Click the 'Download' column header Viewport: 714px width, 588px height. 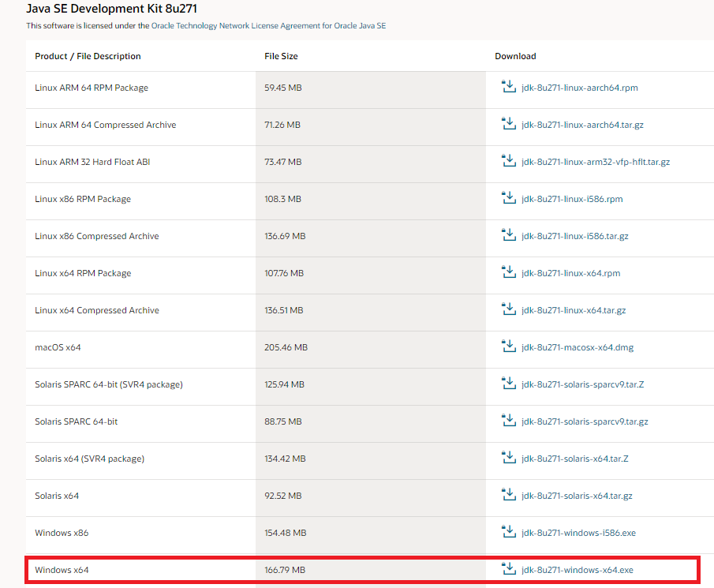515,56
